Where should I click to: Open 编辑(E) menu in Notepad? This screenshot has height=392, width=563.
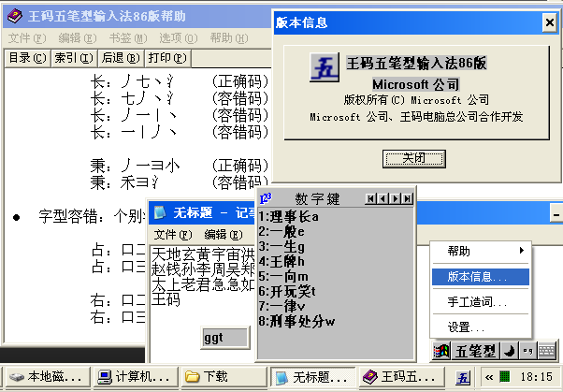click(x=224, y=235)
